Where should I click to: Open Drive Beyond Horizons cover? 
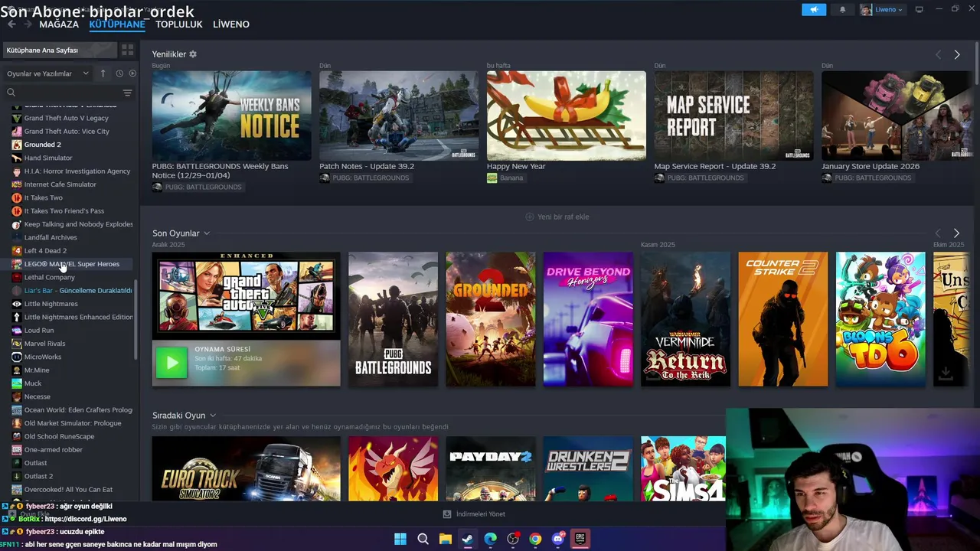tap(588, 319)
